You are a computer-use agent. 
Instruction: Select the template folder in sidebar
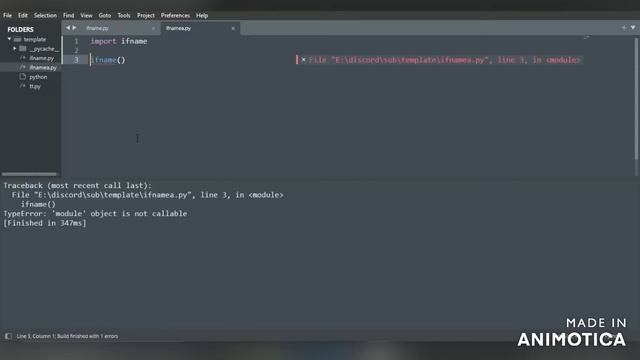pyautogui.click(x=35, y=40)
